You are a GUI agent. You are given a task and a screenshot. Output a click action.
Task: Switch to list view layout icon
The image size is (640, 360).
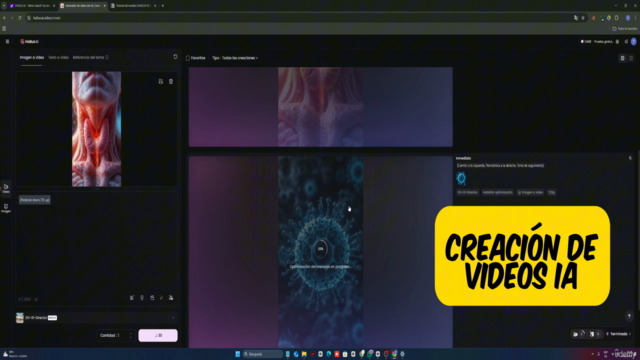pyautogui.click(x=631, y=58)
